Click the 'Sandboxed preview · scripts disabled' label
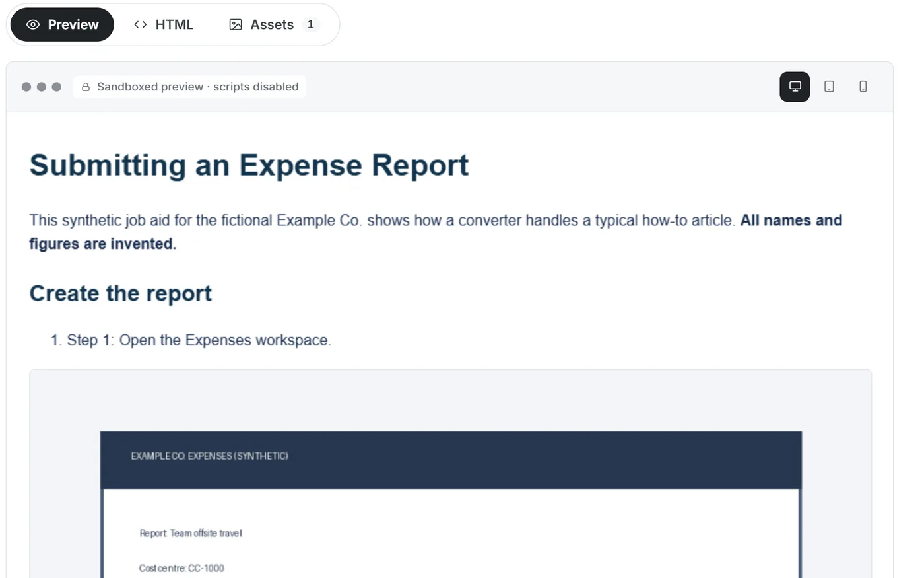This screenshot has width=924, height=578. [x=198, y=87]
